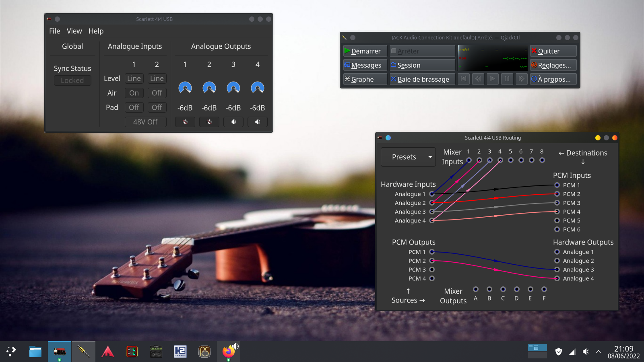Open À propos in QjackCtl
Image resolution: width=644 pixels, height=362 pixels.
coord(553,79)
